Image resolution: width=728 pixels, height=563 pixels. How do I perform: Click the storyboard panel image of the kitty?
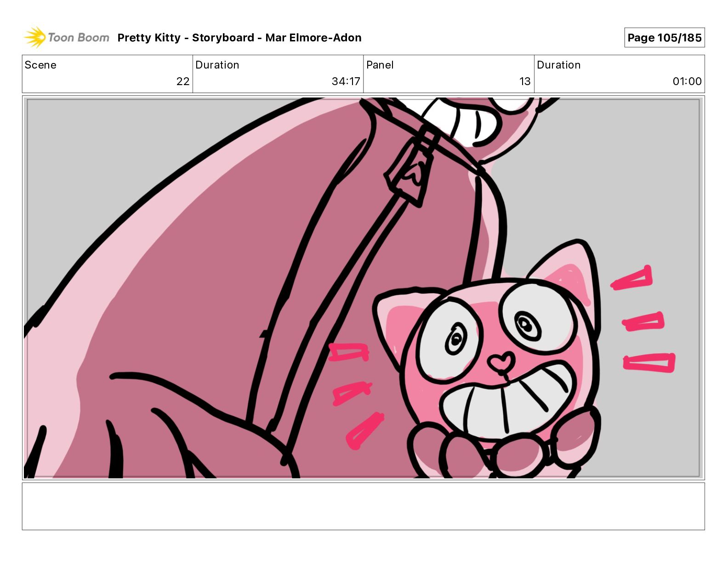[x=363, y=288]
